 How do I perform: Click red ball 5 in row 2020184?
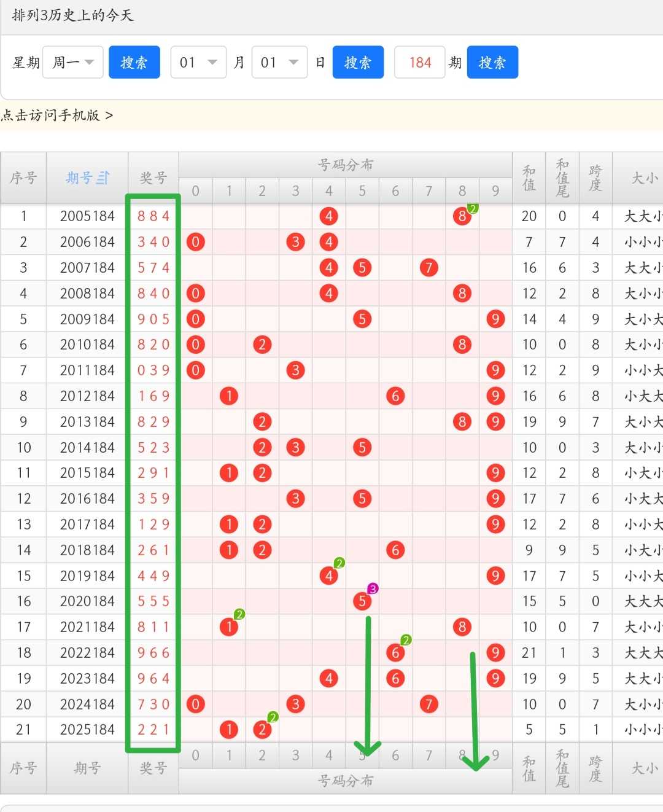[362, 601]
